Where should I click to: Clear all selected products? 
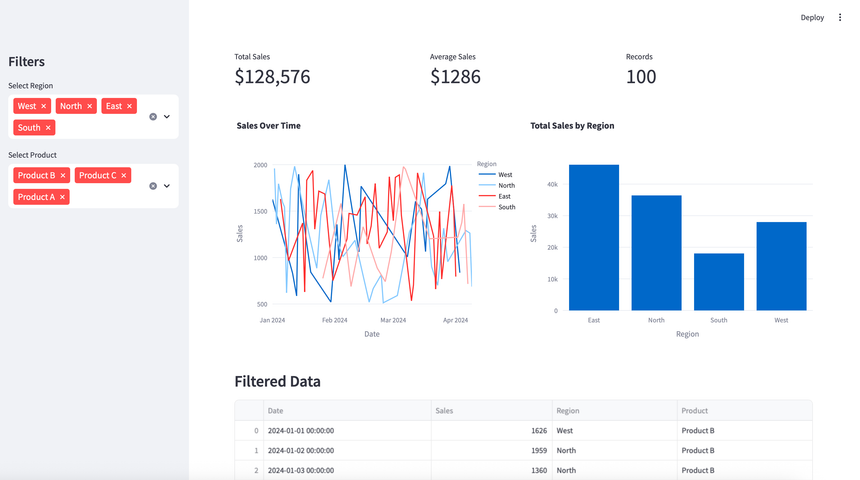[x=153, y=186]
